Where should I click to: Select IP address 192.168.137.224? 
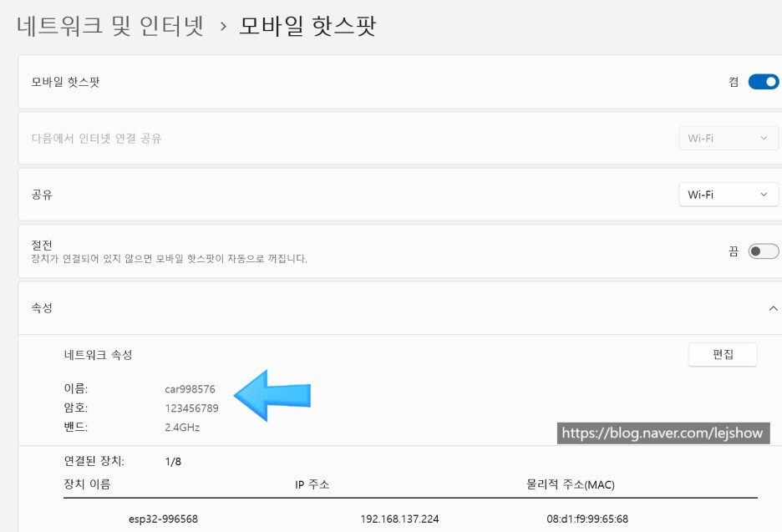pyautogui.click(x=399, y=519)
